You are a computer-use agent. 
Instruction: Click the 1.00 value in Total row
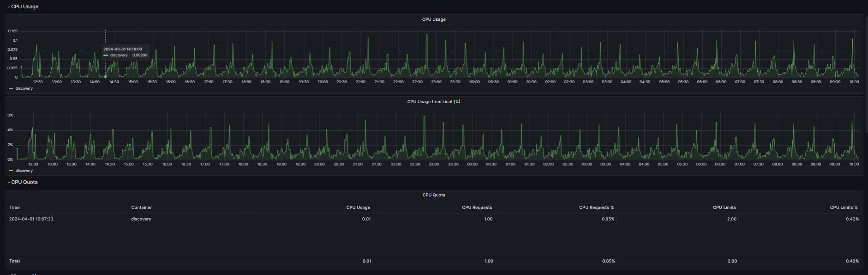489,261
